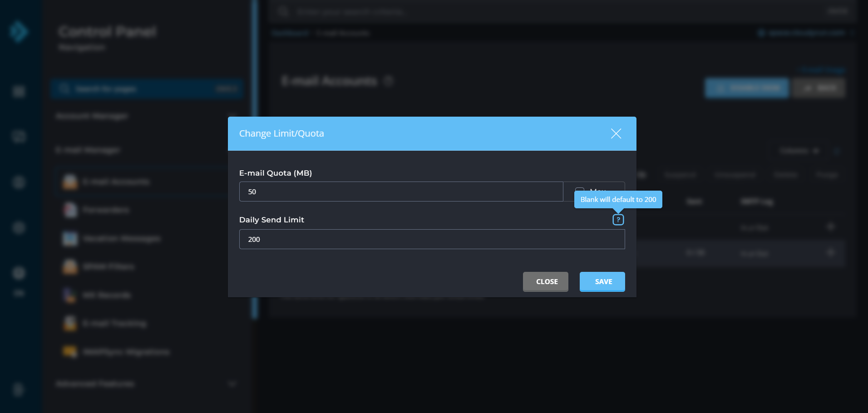Select E-mail Accounts in the breadcrumb trail
This screenshot has height=413, width=868.
pos(343,33)
